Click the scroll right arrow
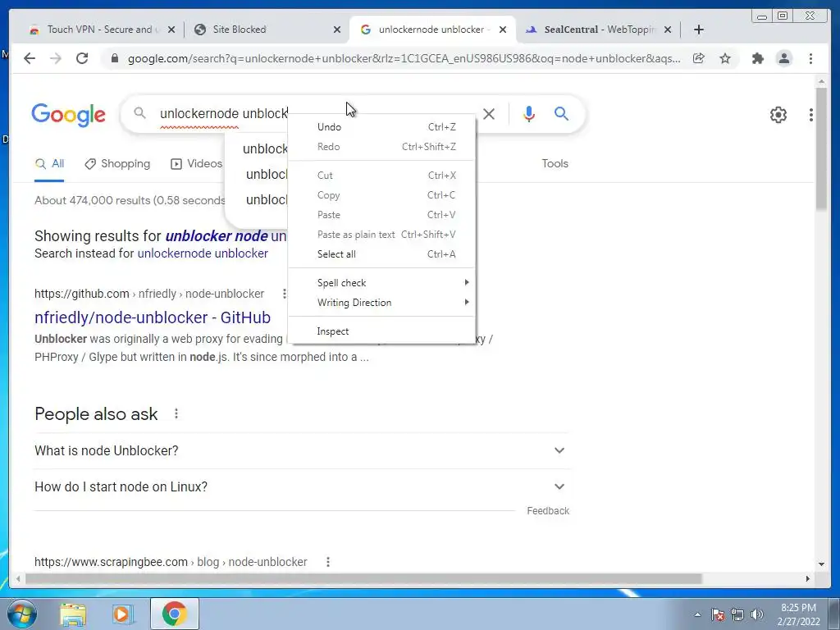This screenshot has height=630, width=840. point(808,579)
